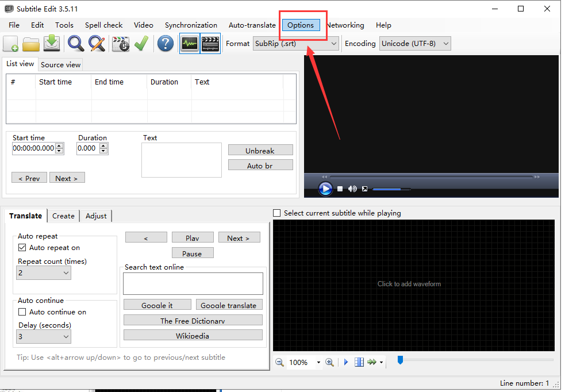
Task: Open the Video menu
Action: click(144, 25)
